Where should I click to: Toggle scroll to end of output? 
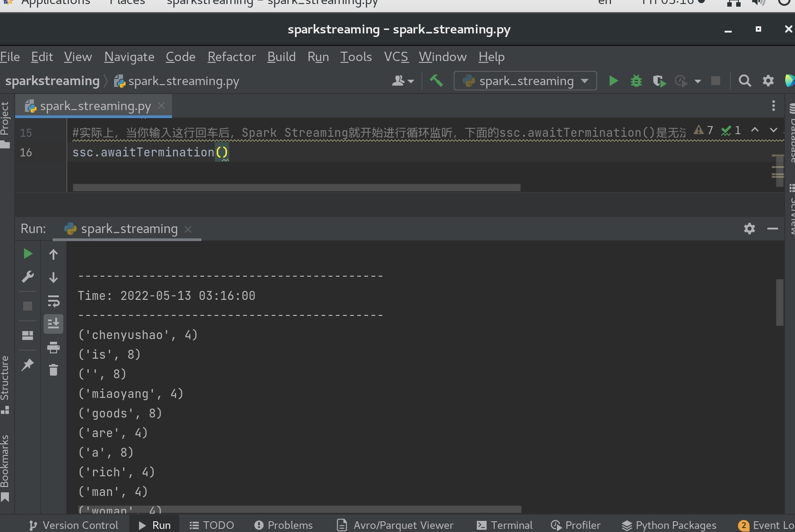53,324
